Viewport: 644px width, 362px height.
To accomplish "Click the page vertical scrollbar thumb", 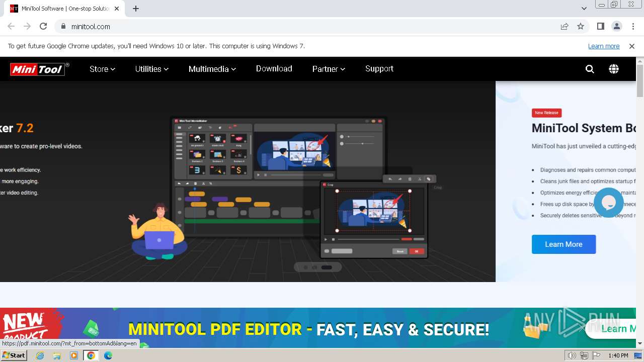I will pyautogui.click(x=640, y=80).
